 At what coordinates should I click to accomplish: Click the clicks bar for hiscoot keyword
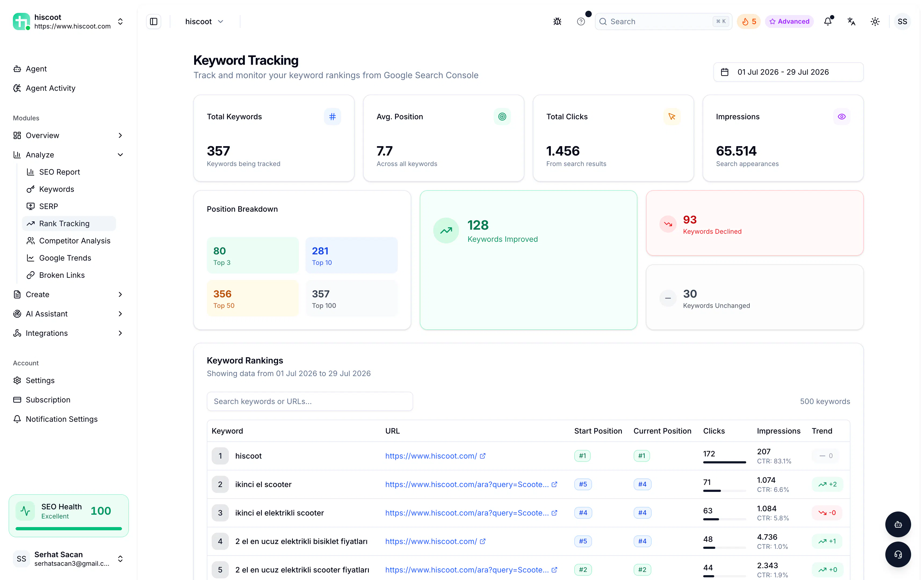coord(724,462)
